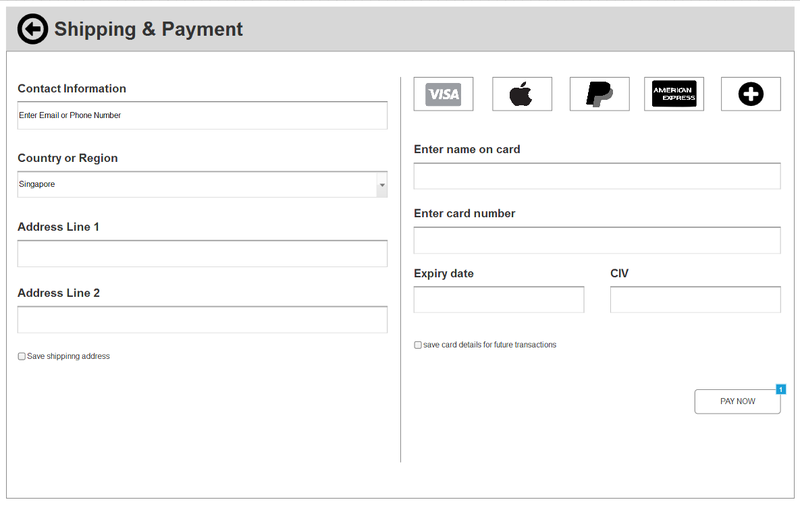Add a new payment method with plus icon
Screen dimensions: 800x506
[750, 94]
